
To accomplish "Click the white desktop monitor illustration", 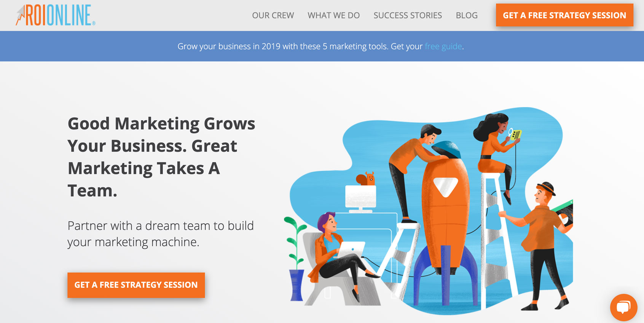I will pos(360,199).
